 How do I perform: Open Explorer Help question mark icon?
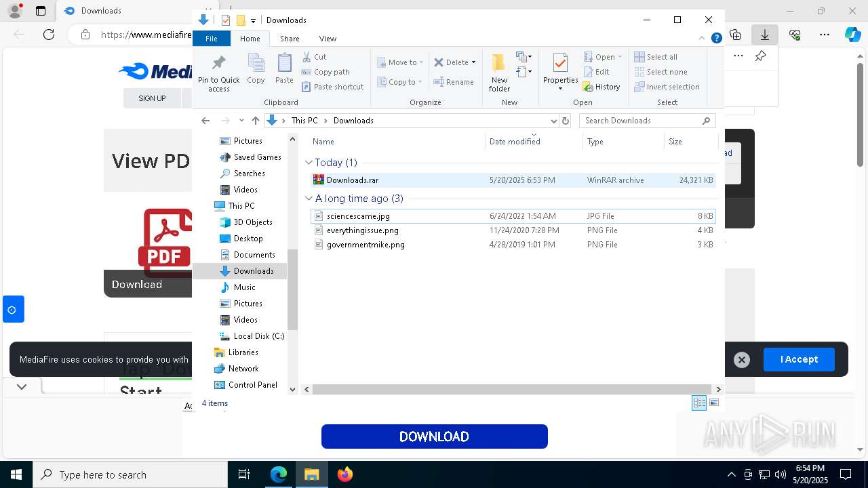[716, 39]
